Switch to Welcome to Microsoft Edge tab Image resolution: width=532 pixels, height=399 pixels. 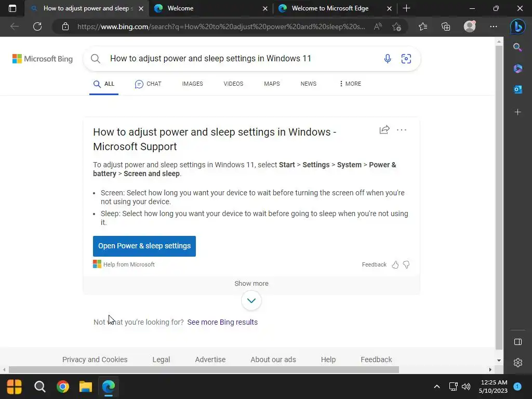334,8
